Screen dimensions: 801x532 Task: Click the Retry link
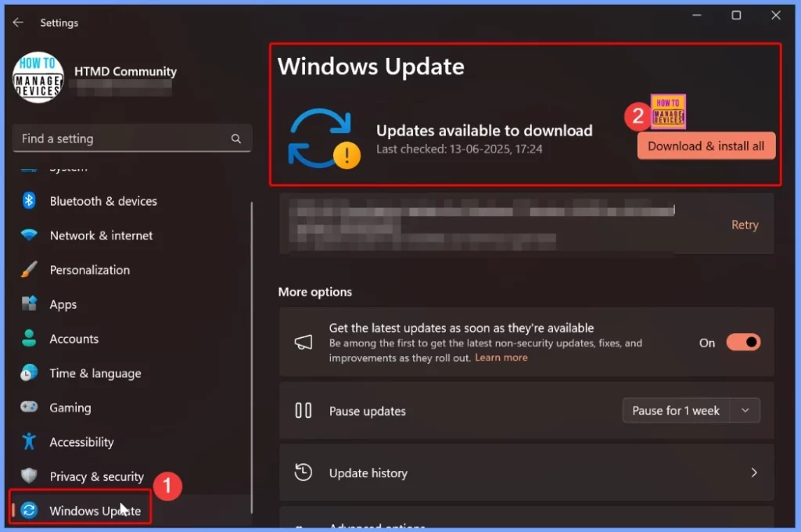point(745,225)
